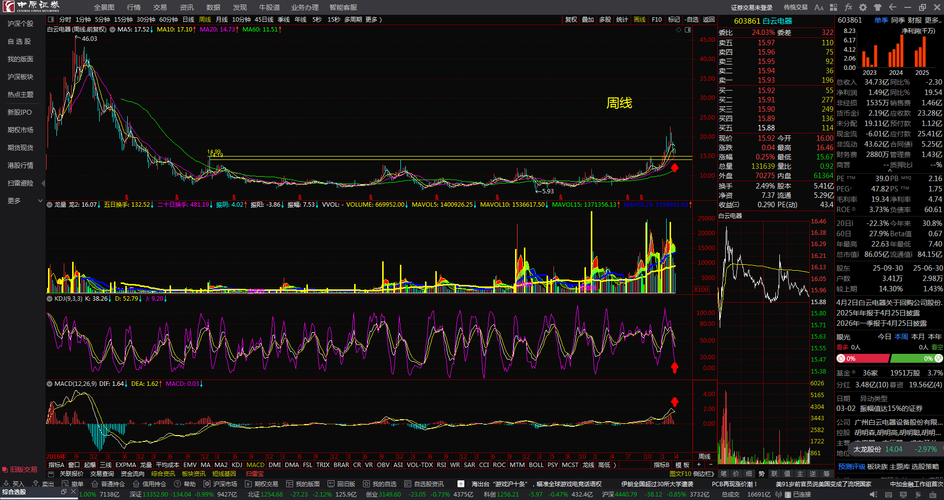Click 证券交易未登录 login button
This screenshot has height=500, width=944.
click(751, 8)
